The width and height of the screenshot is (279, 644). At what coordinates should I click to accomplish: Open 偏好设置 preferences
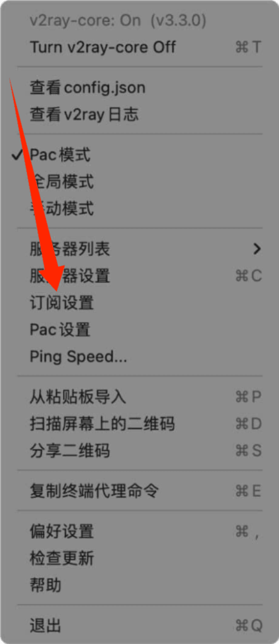(140, 531)
